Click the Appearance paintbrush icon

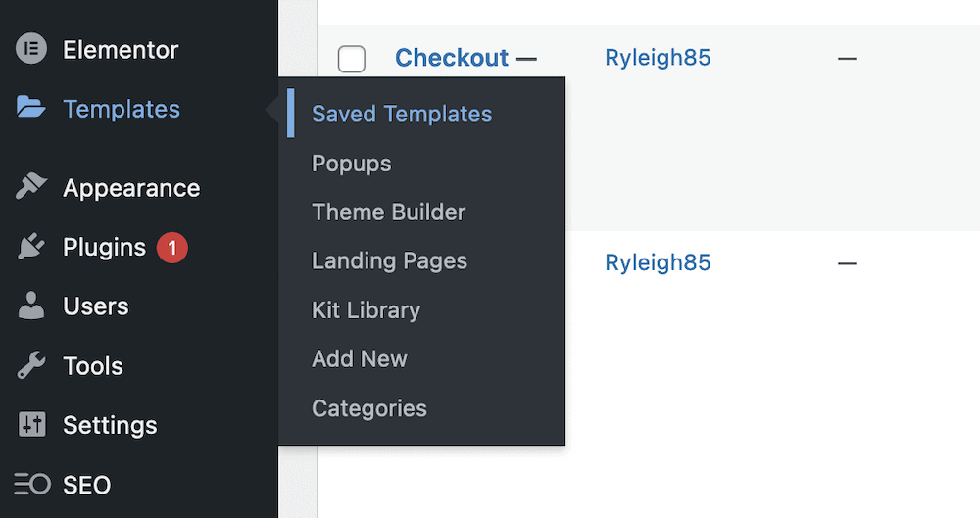pos(31,186)
